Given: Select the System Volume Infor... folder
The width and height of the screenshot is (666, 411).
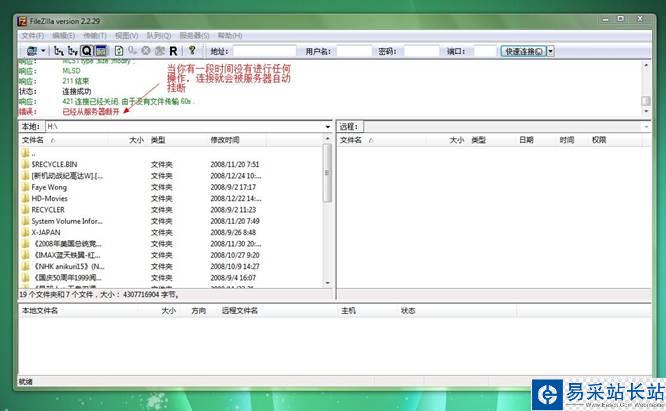Looking at the screenshot, I should (67, 221).
